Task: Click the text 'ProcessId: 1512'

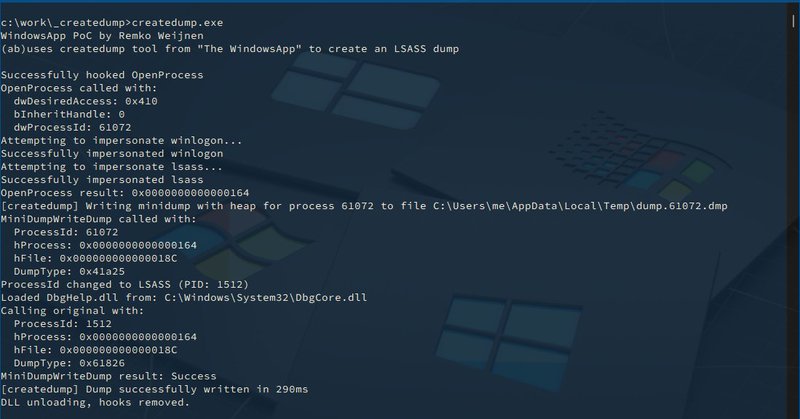Action: click(63, 324)
